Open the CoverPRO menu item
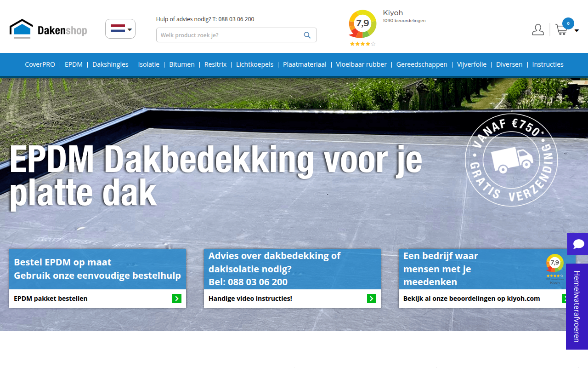This screenshot has height=368, width=588. click(x=40, y=64)
